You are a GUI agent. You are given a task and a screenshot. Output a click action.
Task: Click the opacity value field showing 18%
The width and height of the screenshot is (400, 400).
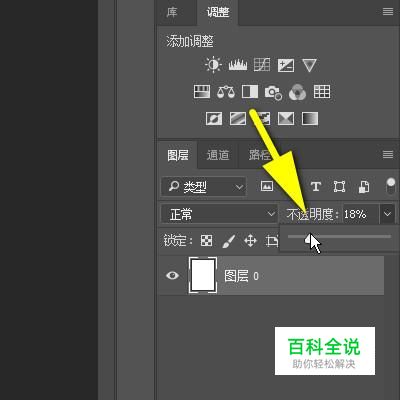pos(361,214)
